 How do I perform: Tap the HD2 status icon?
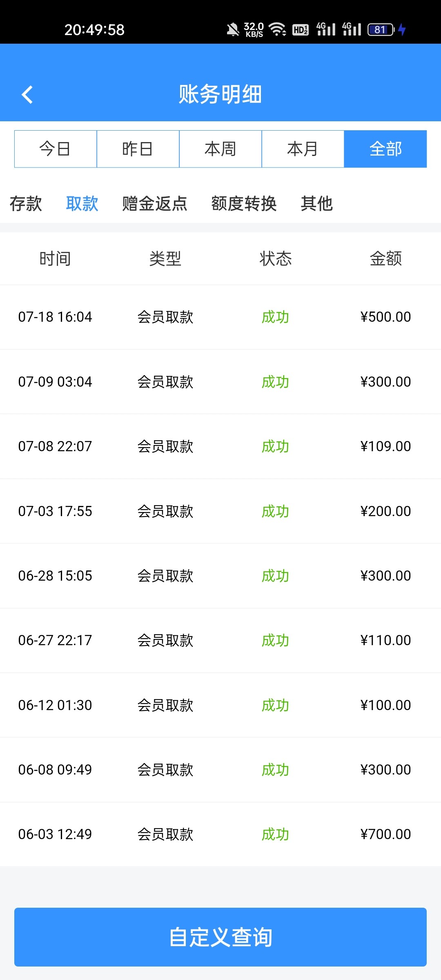301,29
